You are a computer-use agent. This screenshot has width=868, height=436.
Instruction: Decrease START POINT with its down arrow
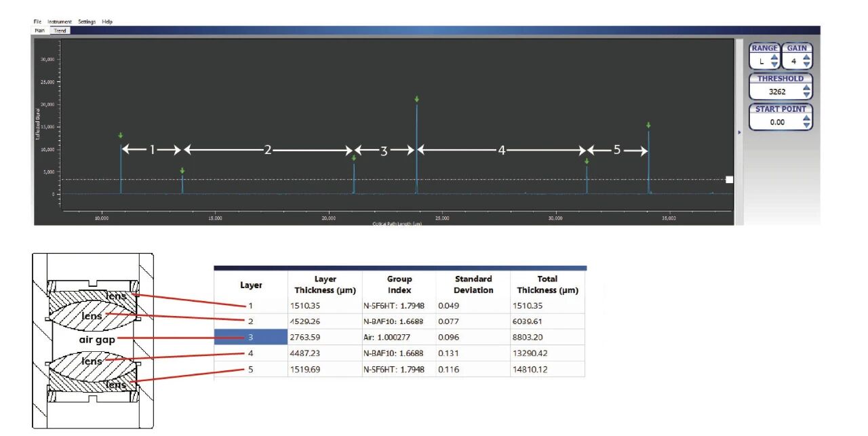point(806,125)
